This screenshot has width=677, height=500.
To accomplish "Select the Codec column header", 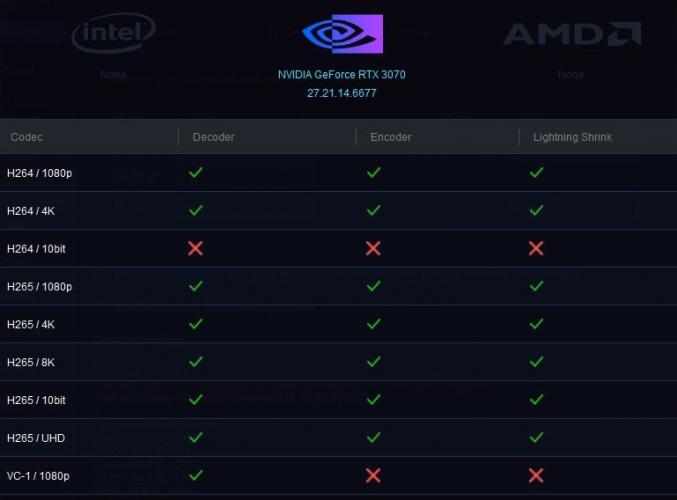I will pyautogui.click(x=27, y=137).
